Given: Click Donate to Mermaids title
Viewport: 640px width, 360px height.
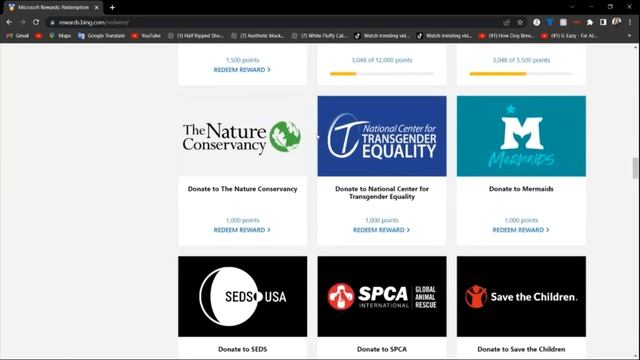Looking at the screenshot, I should coord(521,189).
